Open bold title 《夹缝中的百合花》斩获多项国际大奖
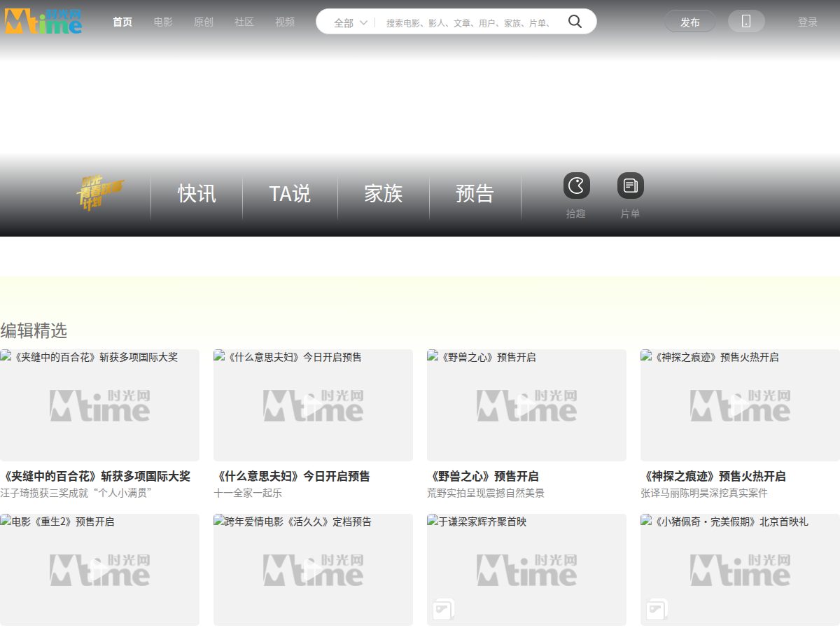This screenshot has height=630, width=840. (x=95, y=476)
